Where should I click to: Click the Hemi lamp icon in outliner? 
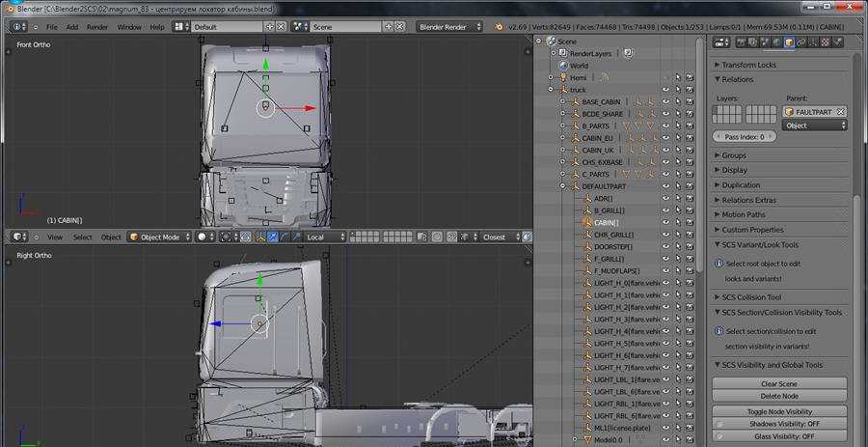[561, 77]
